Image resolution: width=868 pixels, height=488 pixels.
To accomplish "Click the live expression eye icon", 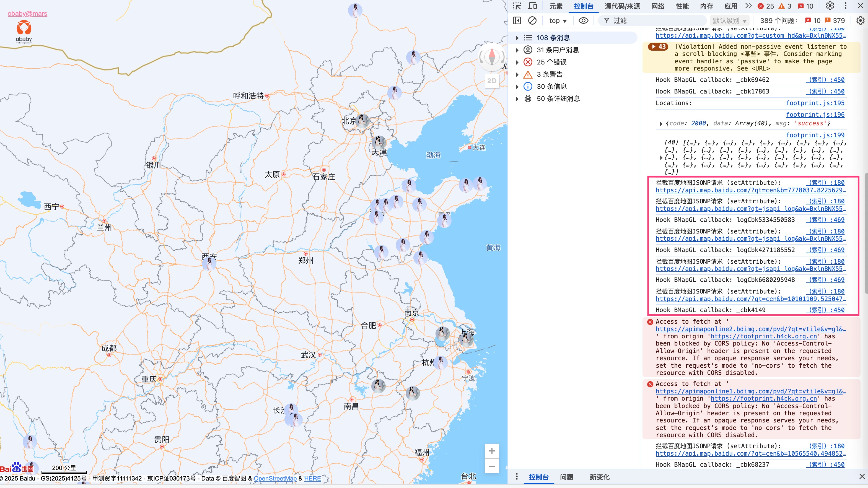I will tap(583, 20).
